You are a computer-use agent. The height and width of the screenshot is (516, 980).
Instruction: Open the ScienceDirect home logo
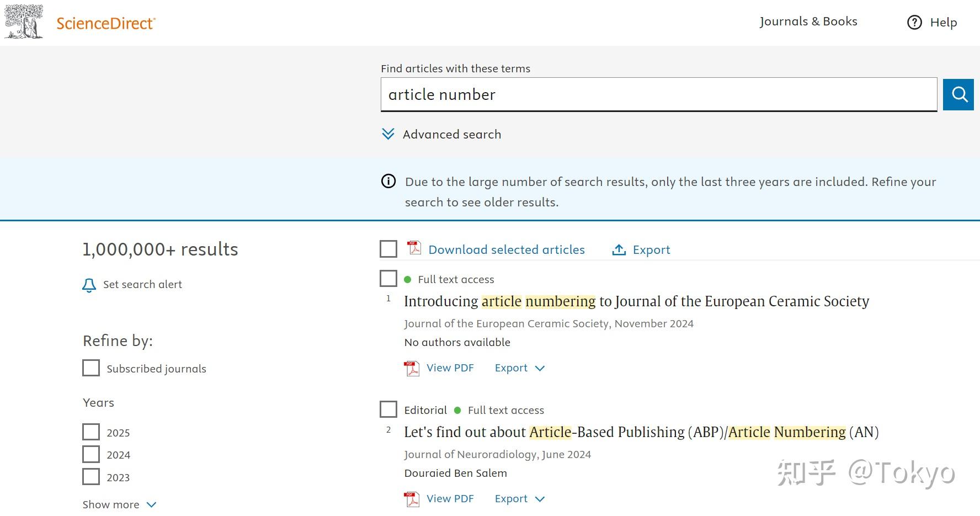tap(106, 23)
